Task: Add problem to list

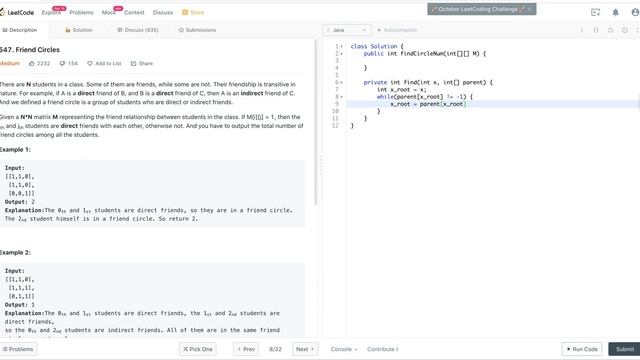Action: (104, 64)
